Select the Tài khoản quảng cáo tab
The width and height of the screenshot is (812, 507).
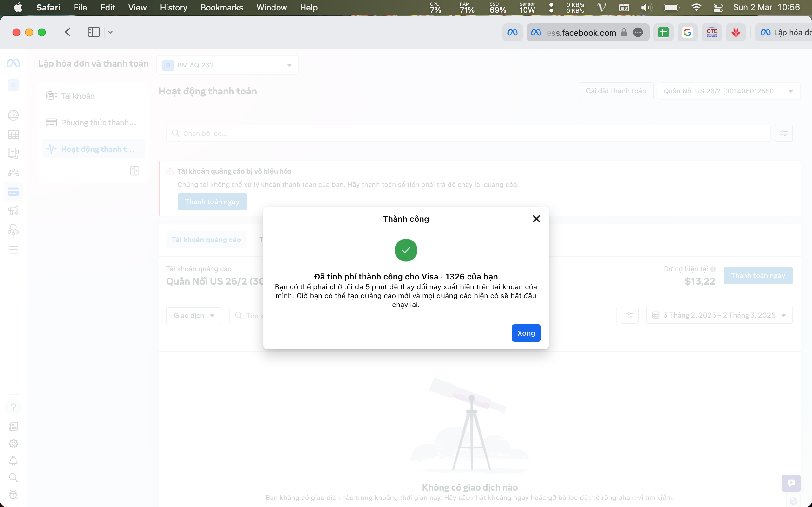point(206,240)
